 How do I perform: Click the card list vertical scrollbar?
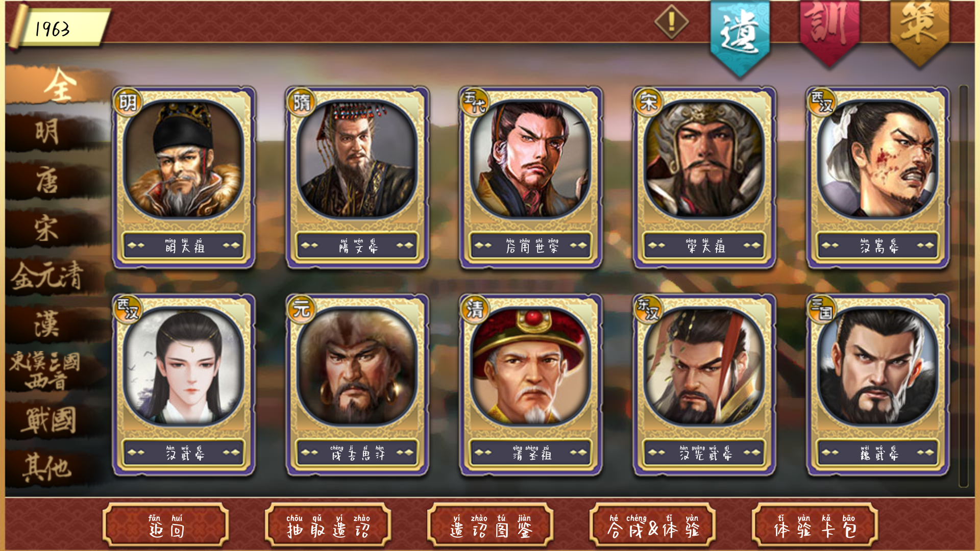point(964,286)
